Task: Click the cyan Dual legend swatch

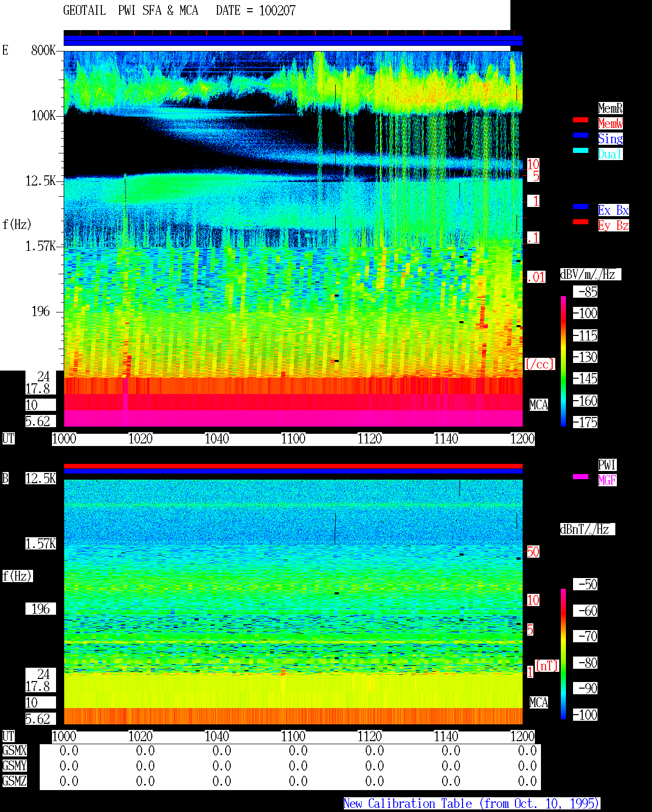Action: click(581, 150)
